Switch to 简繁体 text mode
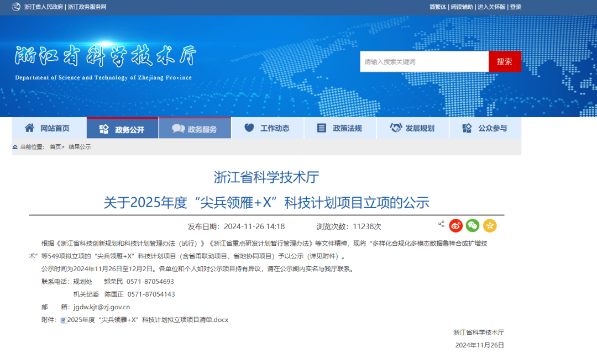This screenshot has width=597, height=364. (x=438, y=7)
